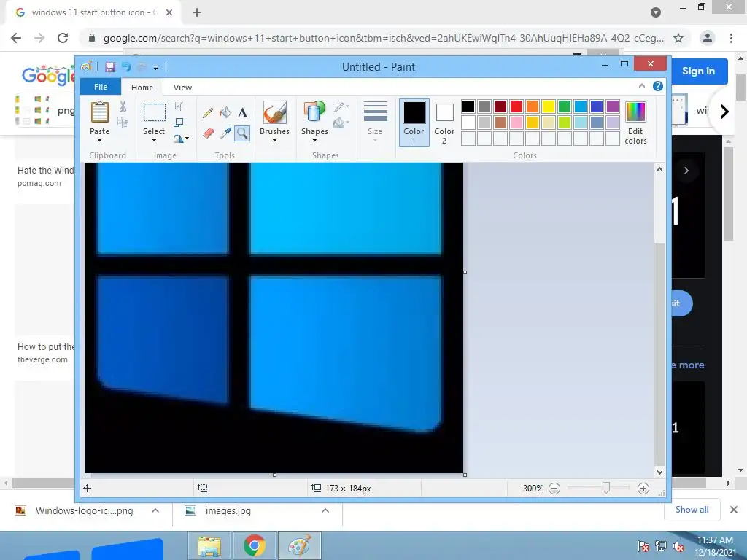Close the Chrome downloads bar
The image size is (747, 560).
pyautogui.click(x=734, y=510)
